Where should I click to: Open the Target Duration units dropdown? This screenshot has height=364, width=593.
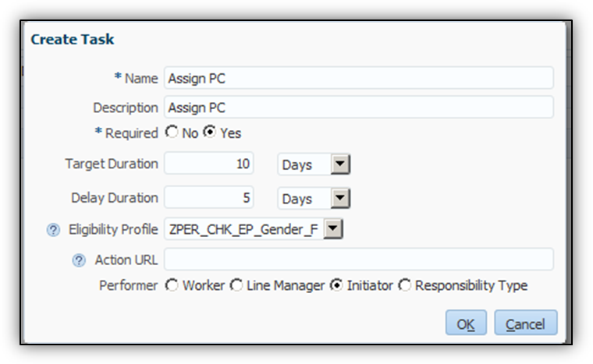(x=340, y=164)
